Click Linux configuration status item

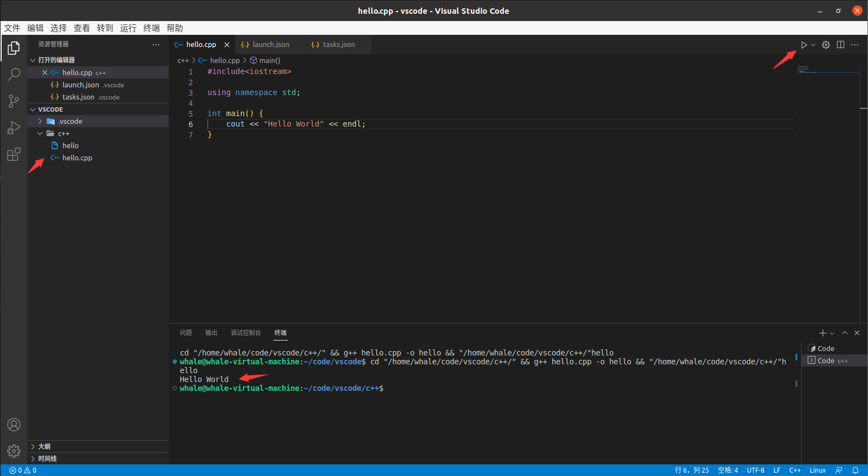[x=818, y=470]
